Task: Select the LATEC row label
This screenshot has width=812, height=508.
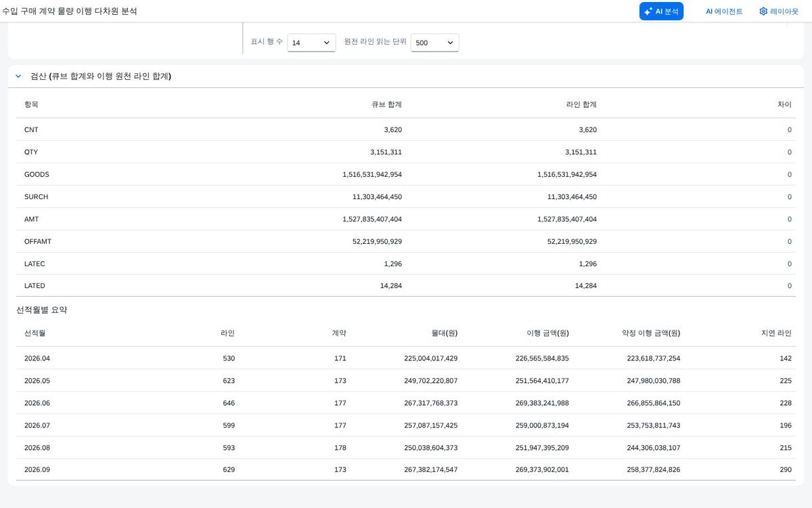Action: [x=35, y=263]
